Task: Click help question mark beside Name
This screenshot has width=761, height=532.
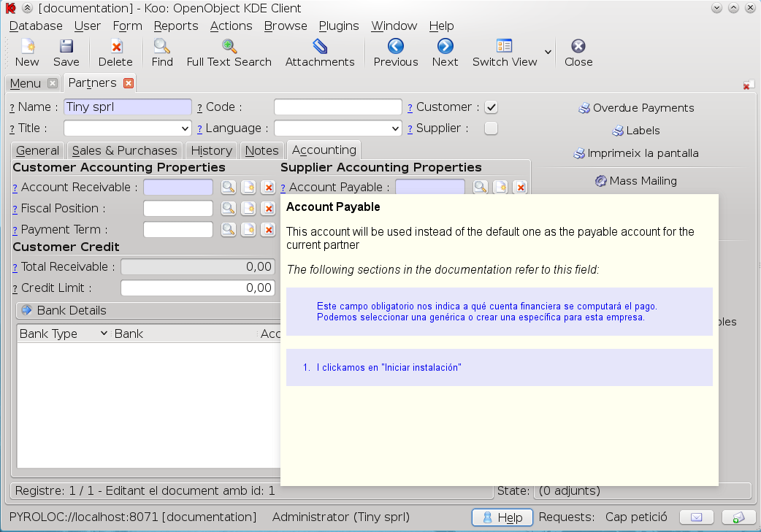Action: tap(12, 108)
